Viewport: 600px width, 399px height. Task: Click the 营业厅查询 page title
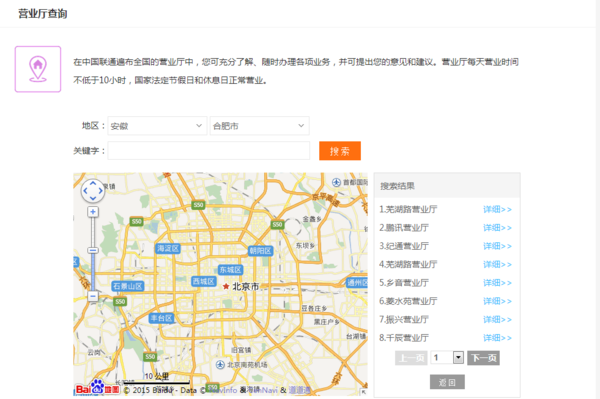[x=43, y=14]
